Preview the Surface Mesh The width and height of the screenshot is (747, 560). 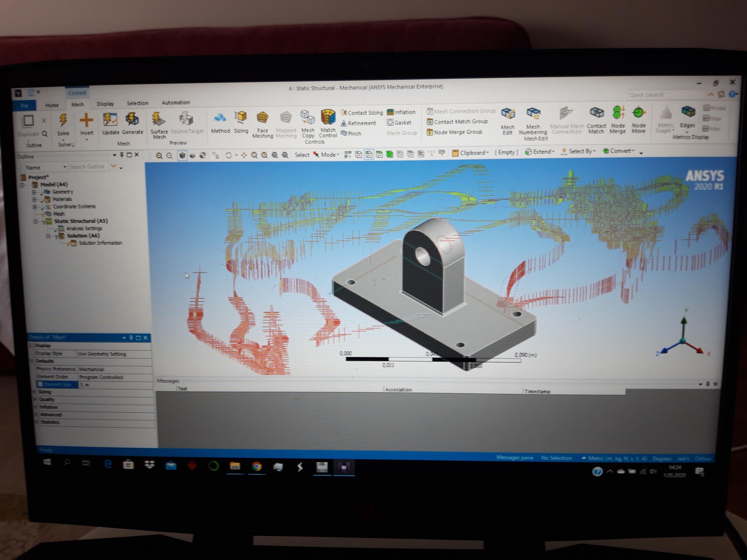pos(159,126)
